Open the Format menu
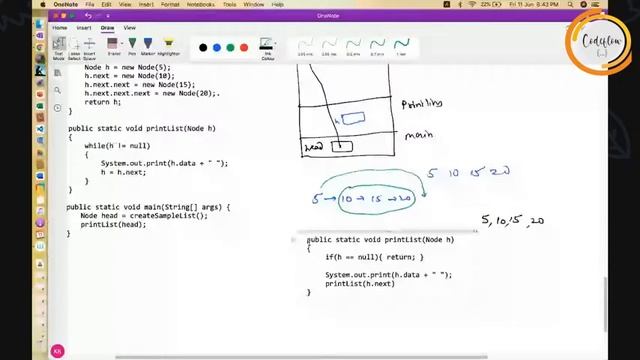The image size is (640, 360). (x=170, y=4)
